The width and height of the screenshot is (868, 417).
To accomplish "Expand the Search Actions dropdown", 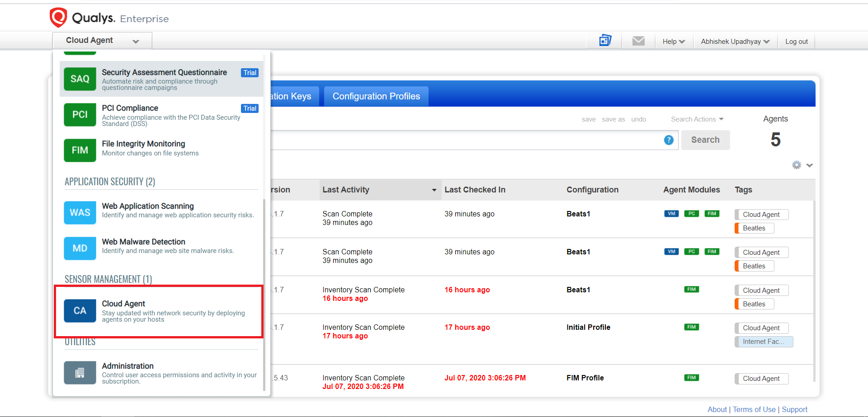I will click(x=697, y=119).
